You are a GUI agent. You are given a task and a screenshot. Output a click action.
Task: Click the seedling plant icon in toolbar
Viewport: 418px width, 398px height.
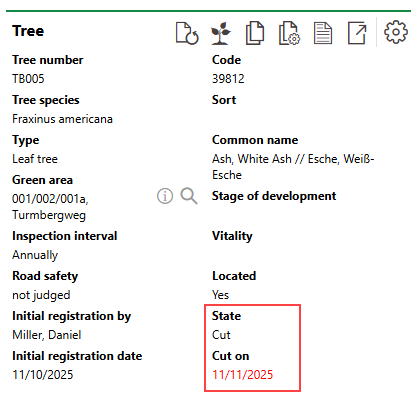pyautogui.click(x=221, y=33)
